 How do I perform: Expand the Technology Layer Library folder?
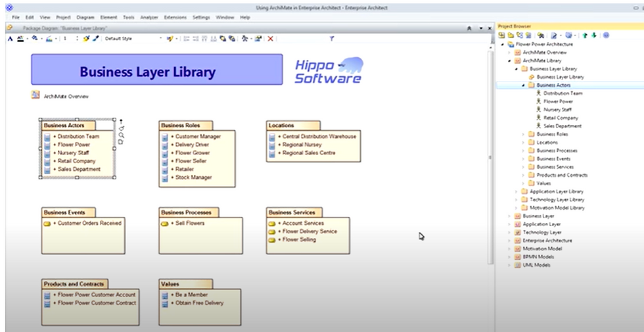(x=517, y=200)
